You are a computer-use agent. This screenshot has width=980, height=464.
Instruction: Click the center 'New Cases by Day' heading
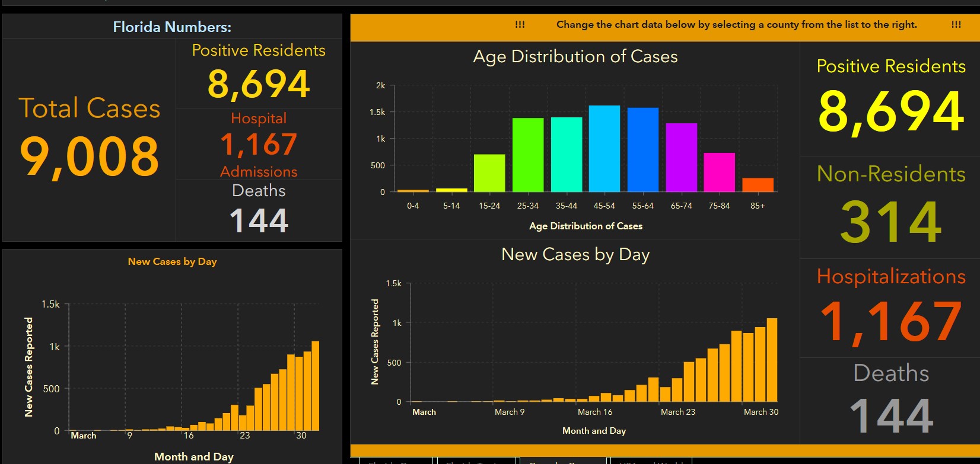pos(575,255)
